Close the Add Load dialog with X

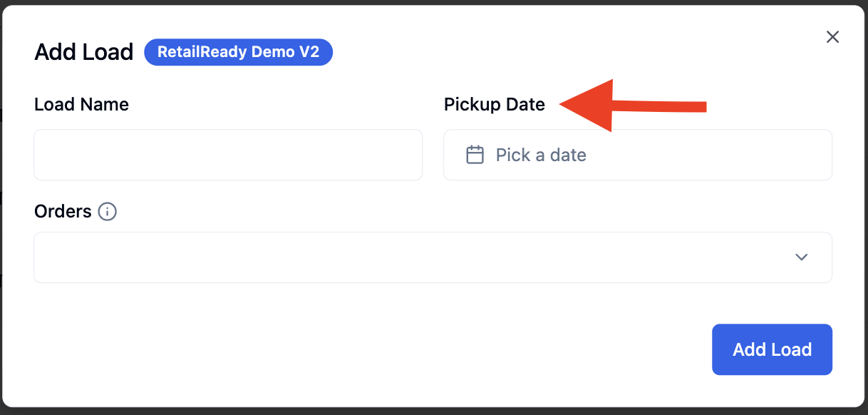tap(832, 37)
